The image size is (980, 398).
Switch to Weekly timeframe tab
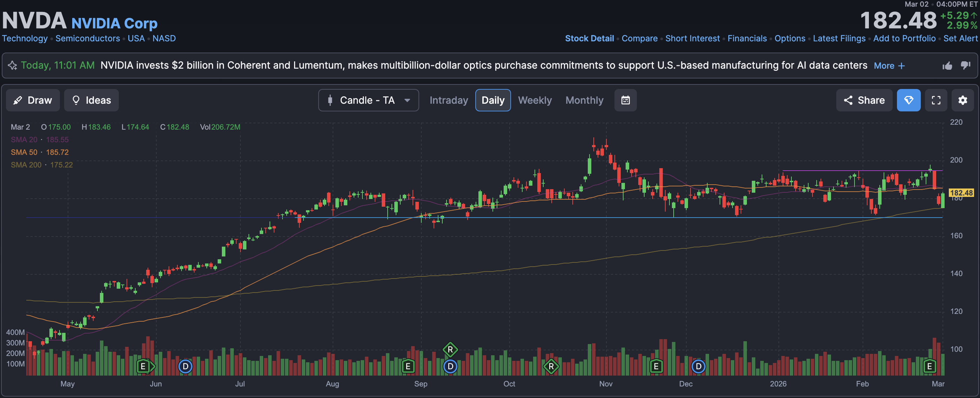(535, 100)
